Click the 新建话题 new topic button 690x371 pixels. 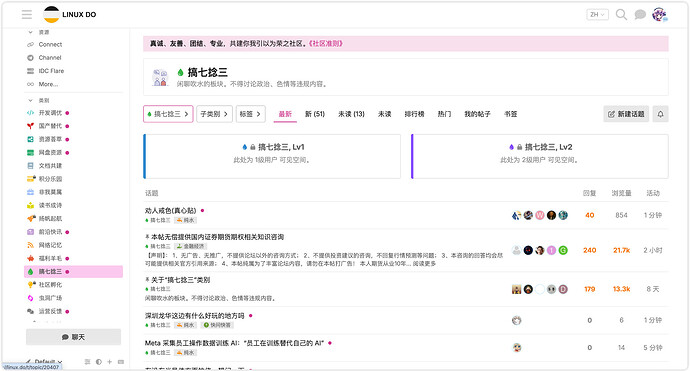click(x=626, y=114)
